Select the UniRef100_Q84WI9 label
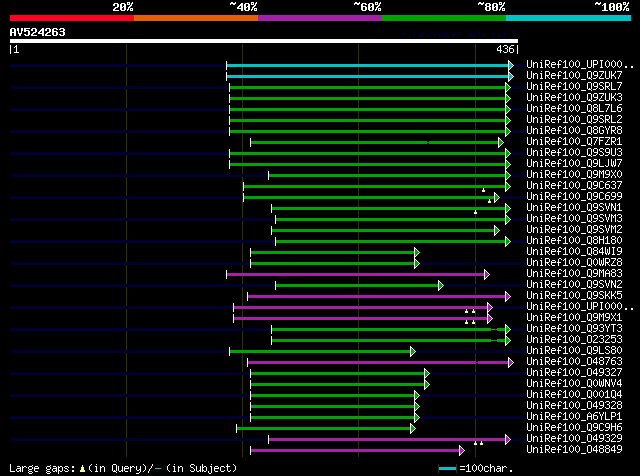The width and height of the screenshot is (640, 476). pos(574,252)
